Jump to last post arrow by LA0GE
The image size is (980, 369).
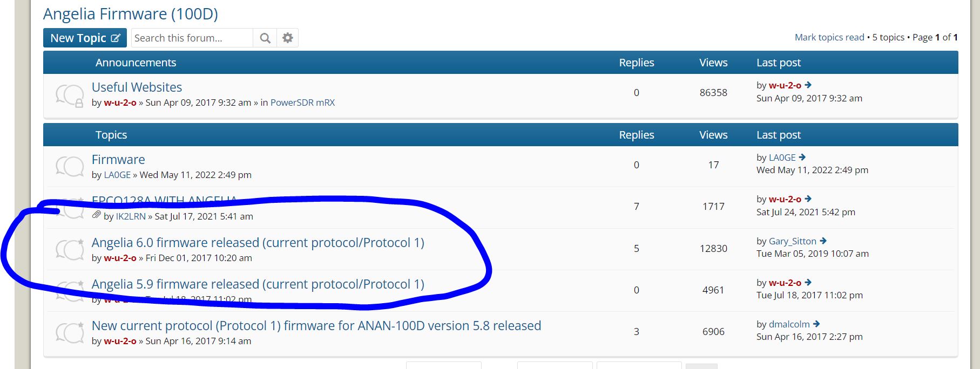coord(802,158)
